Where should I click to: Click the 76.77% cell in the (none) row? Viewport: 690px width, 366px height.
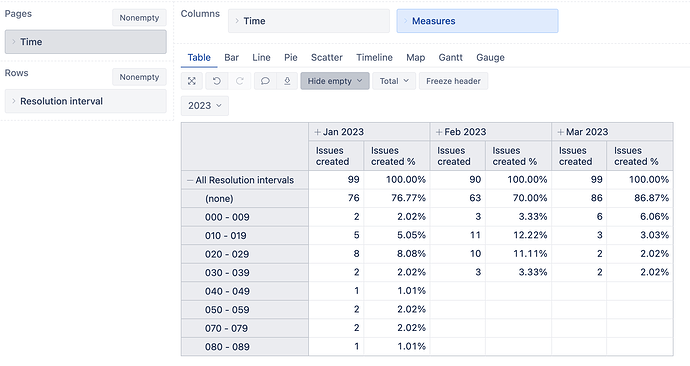[x=397, y=198]
